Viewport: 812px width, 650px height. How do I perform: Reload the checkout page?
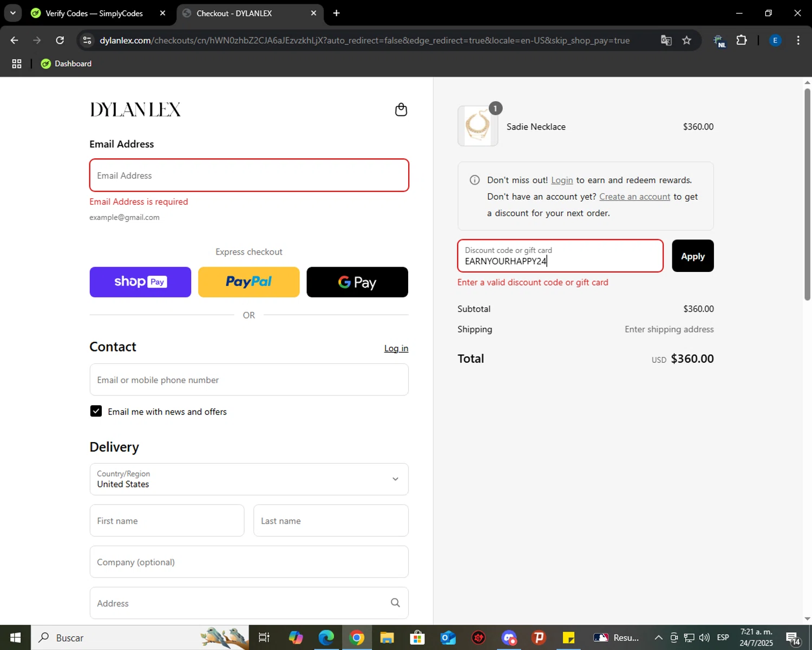[60, 40]
